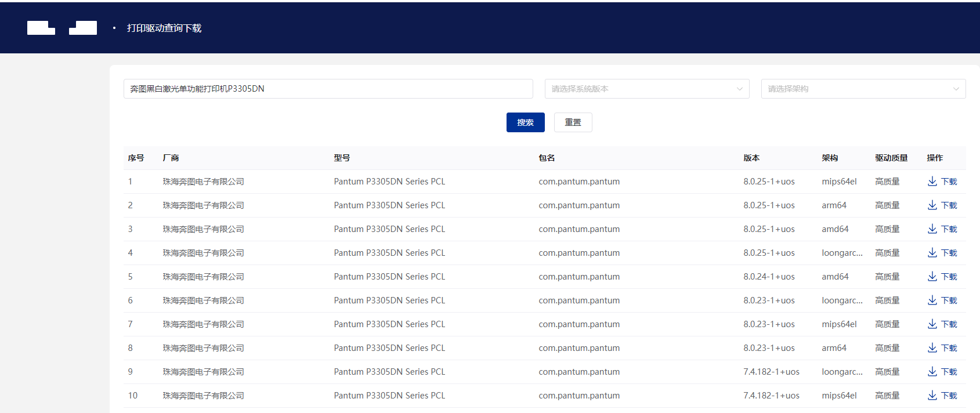The height and width of the screenshot is (413, 980).
Task: Click the 架构 column header
Action: [x=830, y=158]
